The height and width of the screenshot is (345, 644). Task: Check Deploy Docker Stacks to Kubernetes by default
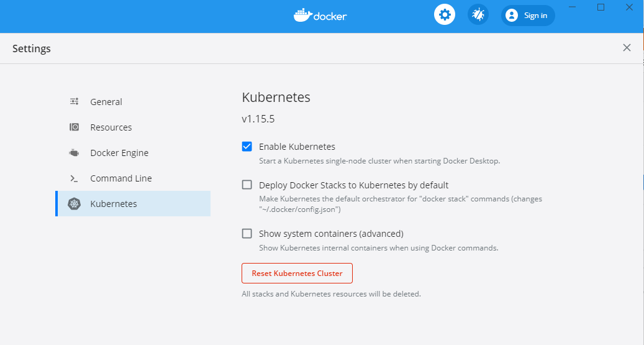(247, 185)
